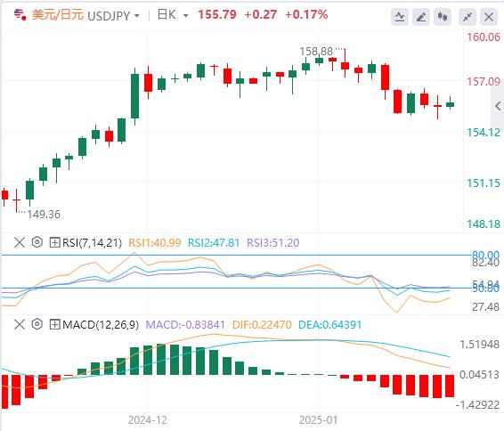The image size is (504, 431).
Task: Open RSI indicator settings gear
Action: [x=37, y=242]
